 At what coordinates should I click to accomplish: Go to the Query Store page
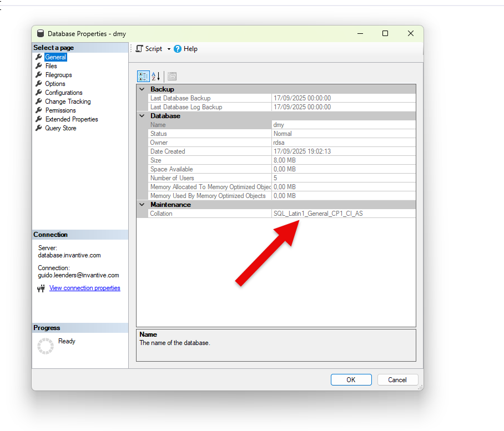(61, 128)
